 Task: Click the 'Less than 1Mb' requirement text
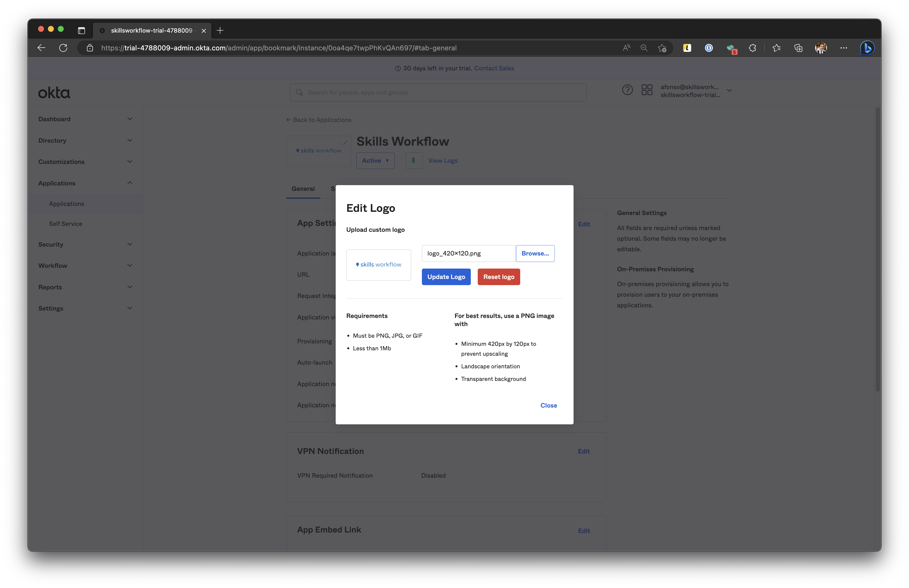372,348
